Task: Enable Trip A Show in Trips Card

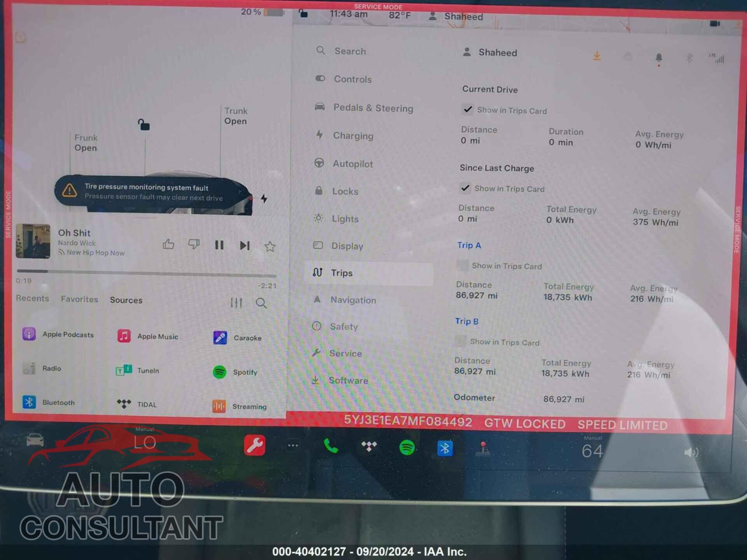Action: click(462, 266)
